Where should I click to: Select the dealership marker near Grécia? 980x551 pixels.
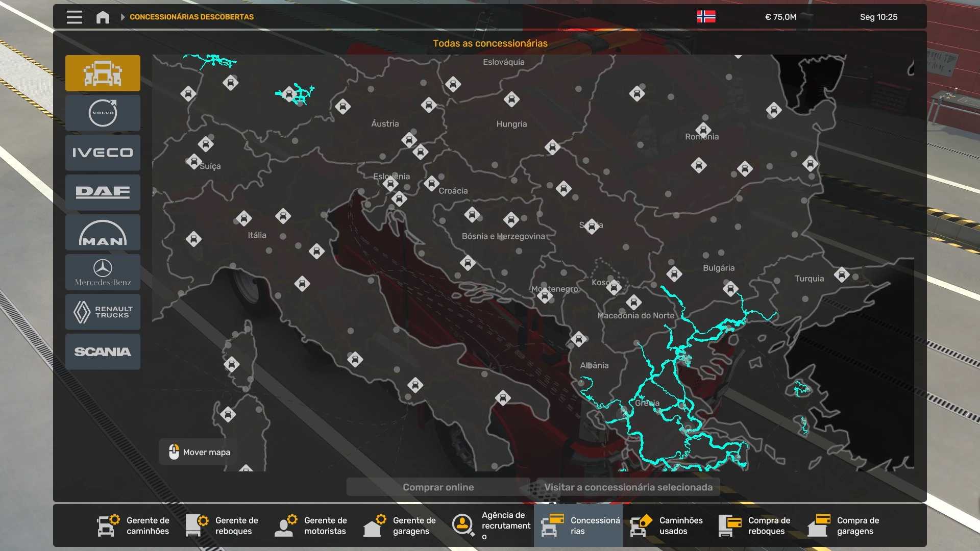(578, 339)
